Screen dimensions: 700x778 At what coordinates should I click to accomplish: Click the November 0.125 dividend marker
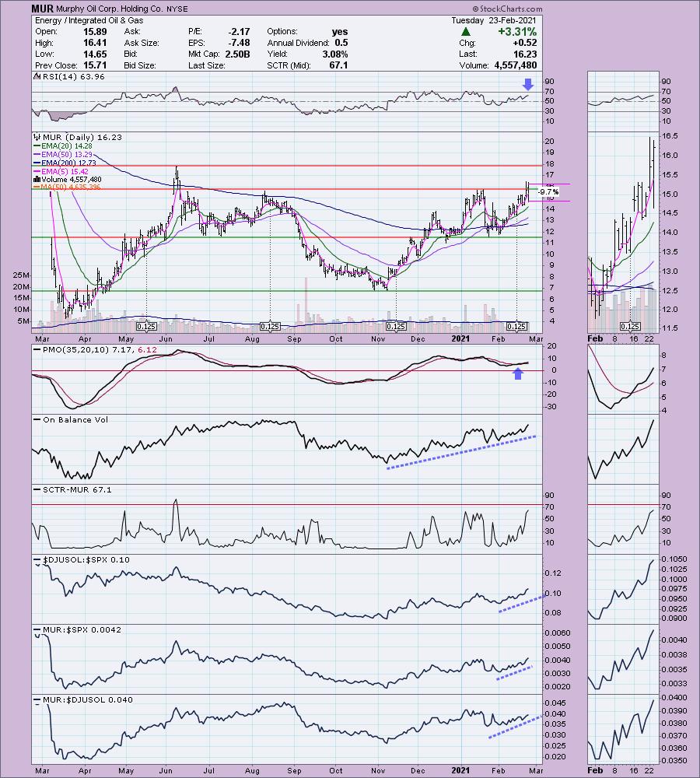396,327
